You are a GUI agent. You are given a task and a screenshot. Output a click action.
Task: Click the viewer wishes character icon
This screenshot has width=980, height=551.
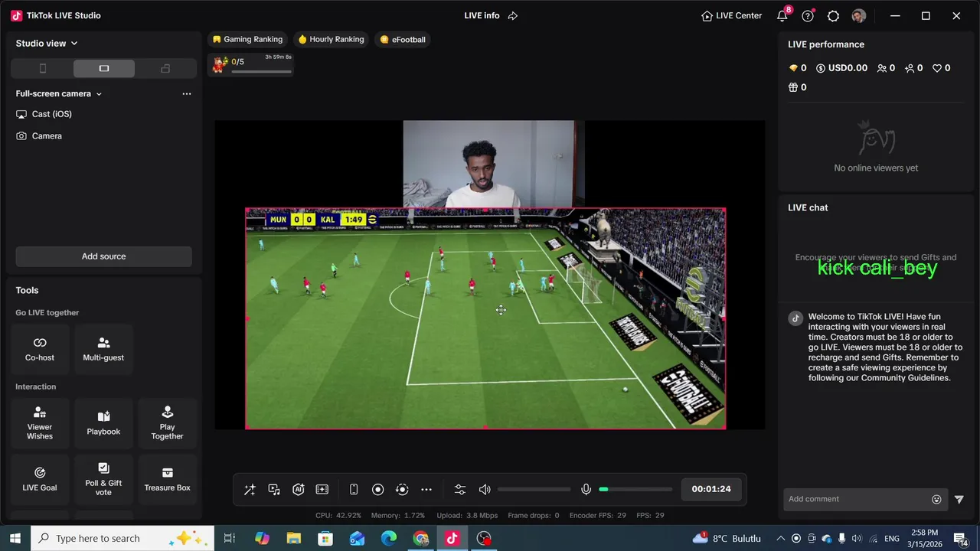pos(220,65)
